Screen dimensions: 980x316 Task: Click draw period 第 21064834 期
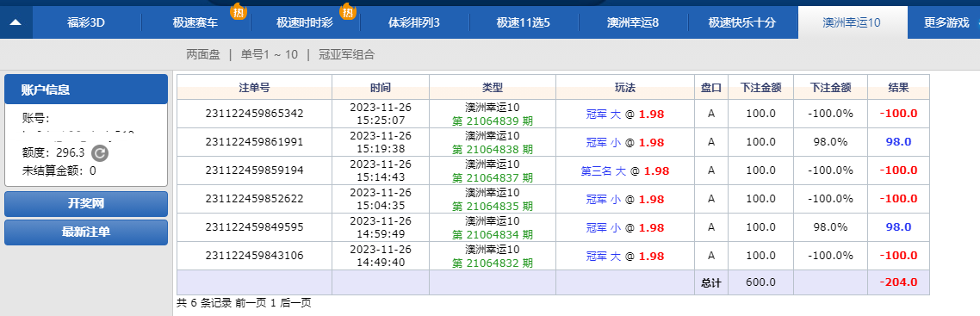(x=493, y=235)
